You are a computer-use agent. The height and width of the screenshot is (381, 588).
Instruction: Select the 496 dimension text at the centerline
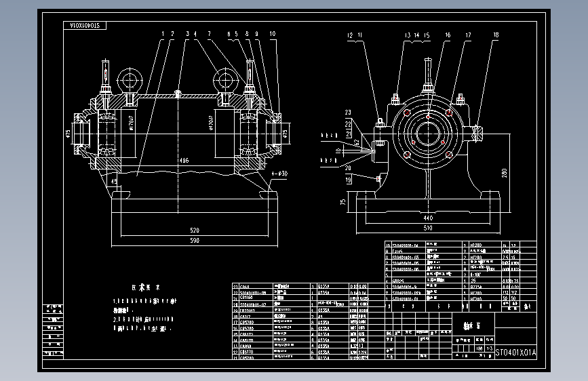tap(184, 161)
